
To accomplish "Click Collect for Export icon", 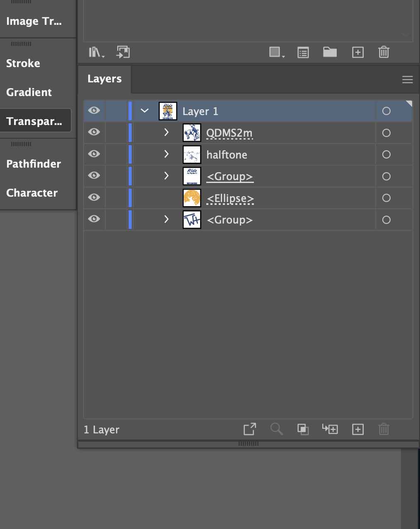I will click(x=249, y=429).
